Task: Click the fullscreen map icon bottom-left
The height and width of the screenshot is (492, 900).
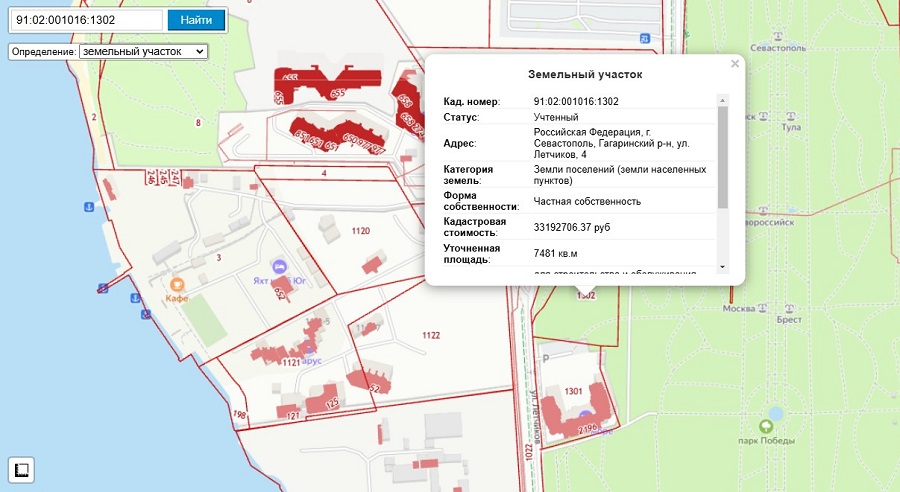Action: click(22, 468)
